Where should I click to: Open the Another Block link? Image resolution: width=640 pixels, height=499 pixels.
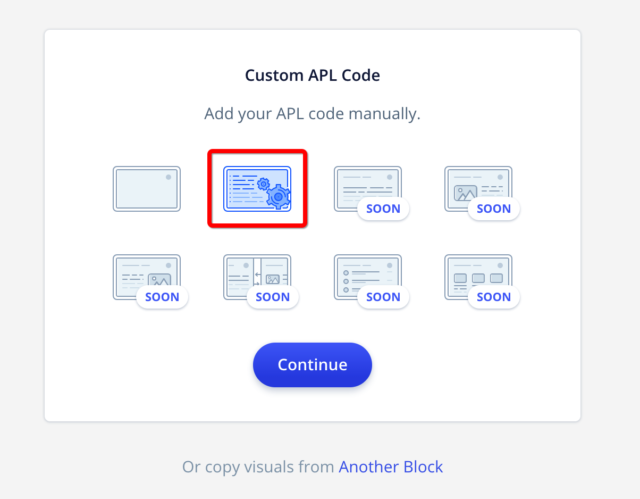click(x=391, y=467)
